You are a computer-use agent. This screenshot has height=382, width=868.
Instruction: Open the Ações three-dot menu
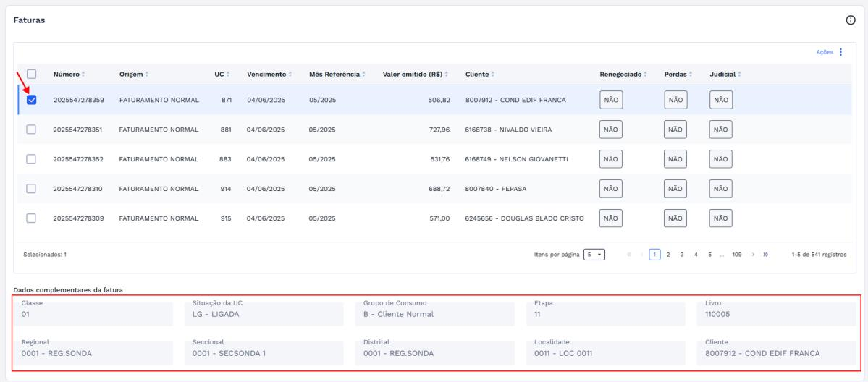coord(840,52)
